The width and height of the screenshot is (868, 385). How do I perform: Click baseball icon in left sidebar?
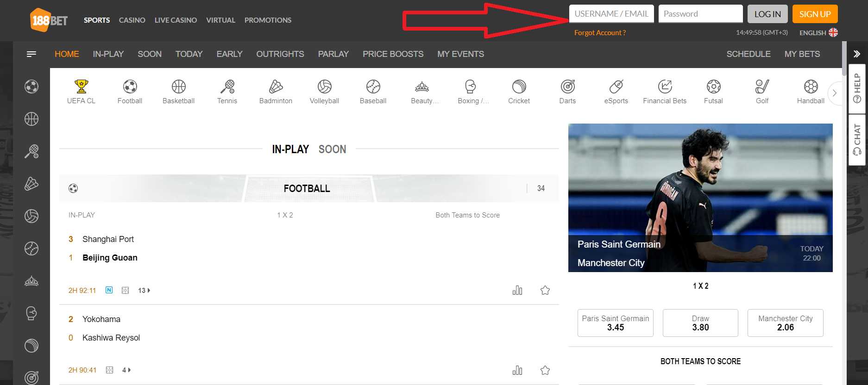[x=31, y=248]
